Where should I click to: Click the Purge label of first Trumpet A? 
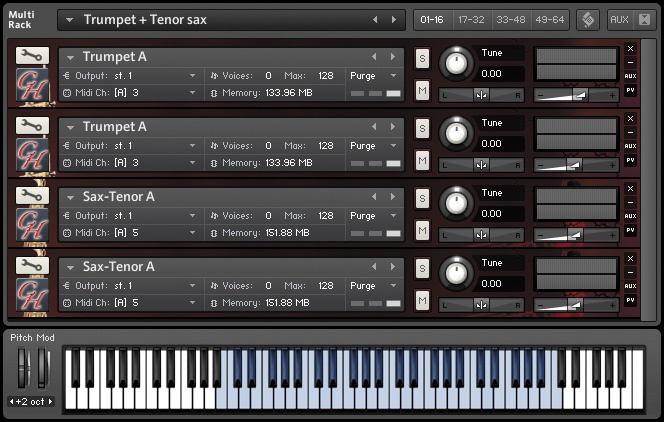tap(362, 76)
